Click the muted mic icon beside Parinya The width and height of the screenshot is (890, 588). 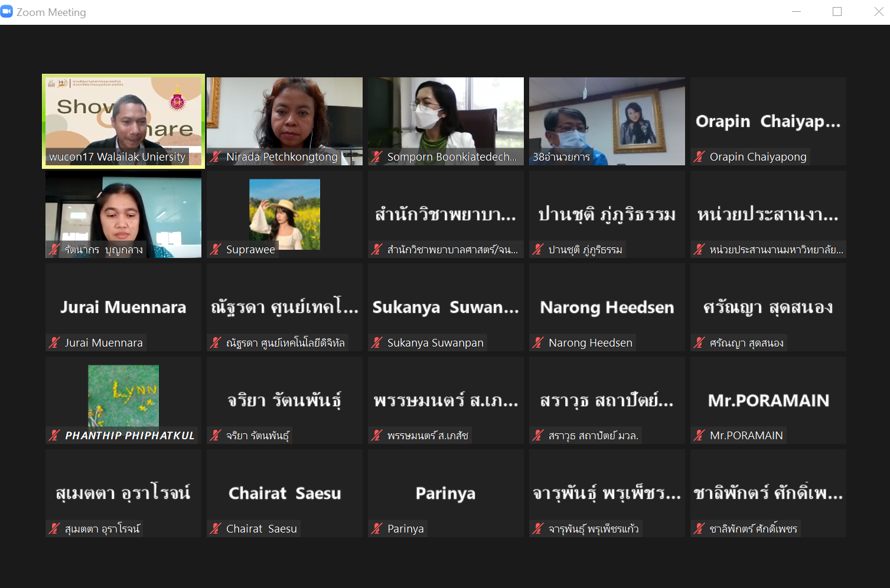(377, 528)
